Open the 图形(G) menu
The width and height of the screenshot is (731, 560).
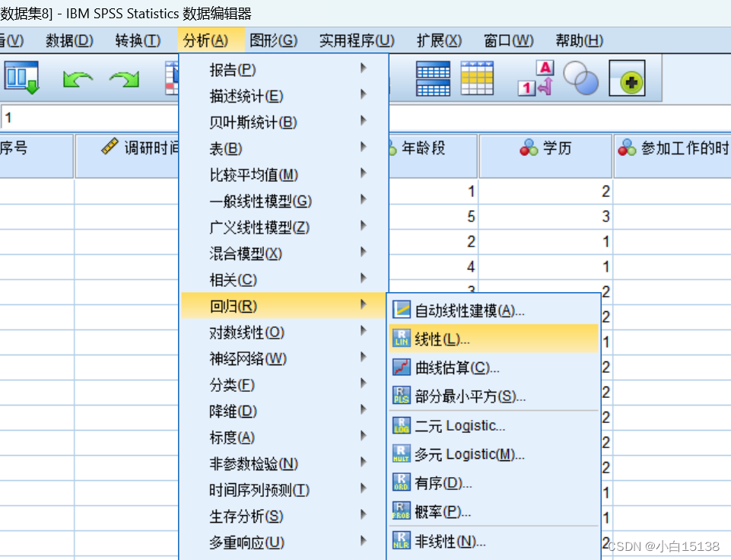[274, 40]
